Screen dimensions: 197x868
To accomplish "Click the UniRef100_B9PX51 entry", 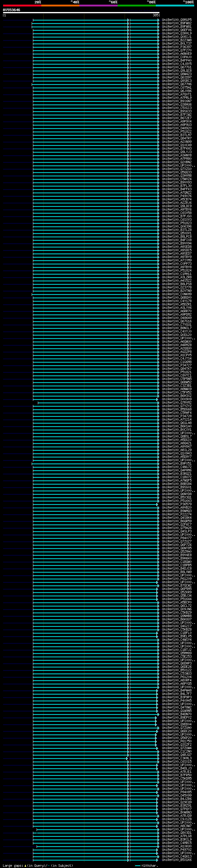I will (x=177, y=464).
